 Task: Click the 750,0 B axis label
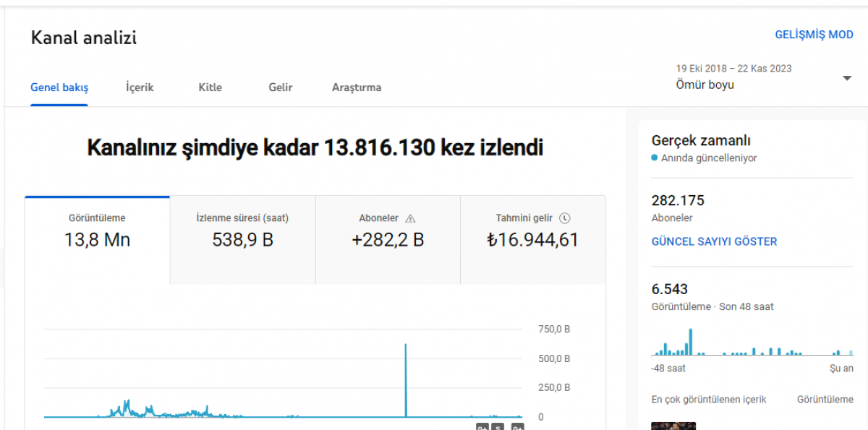pos(554,330)
